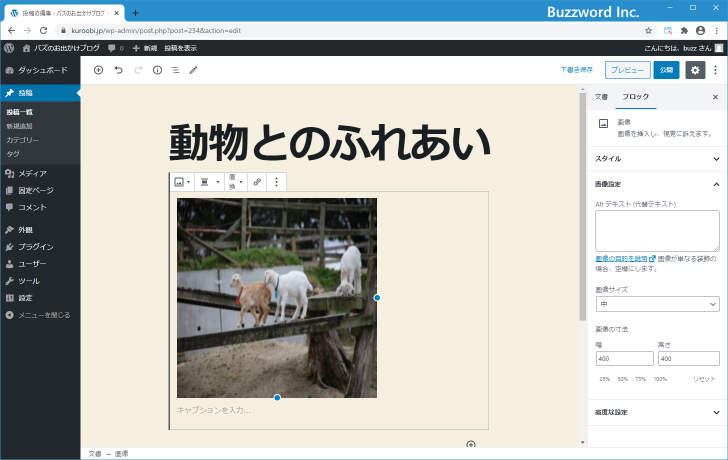Click the Document breadcrumb in footer

click(x=95, y=454)
